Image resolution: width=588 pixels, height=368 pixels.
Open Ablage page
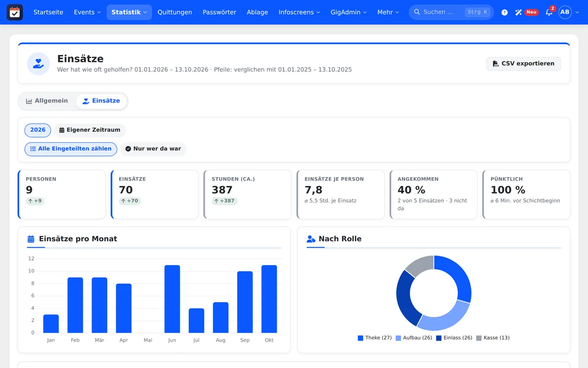pyautogui.click(x=257, y=12)
